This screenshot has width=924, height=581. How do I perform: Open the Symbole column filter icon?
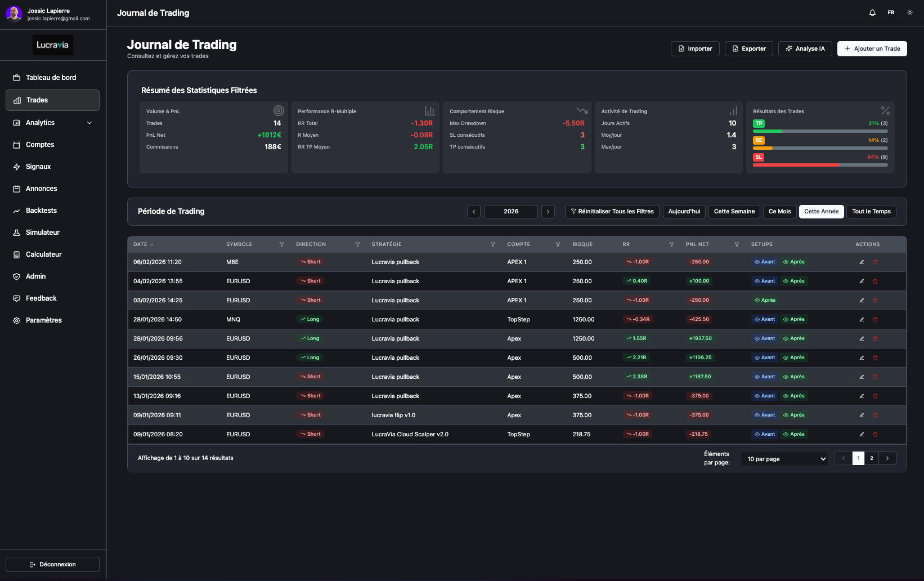pos(282,245)
